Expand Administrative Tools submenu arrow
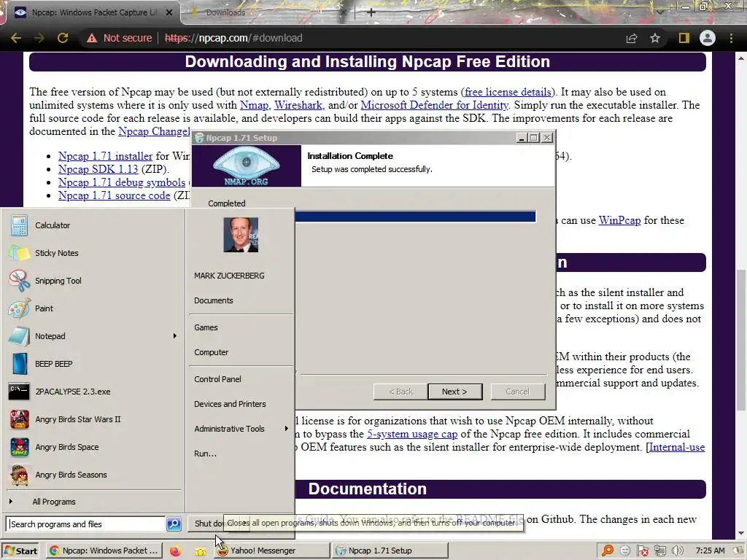 click(x=286, y=429)
